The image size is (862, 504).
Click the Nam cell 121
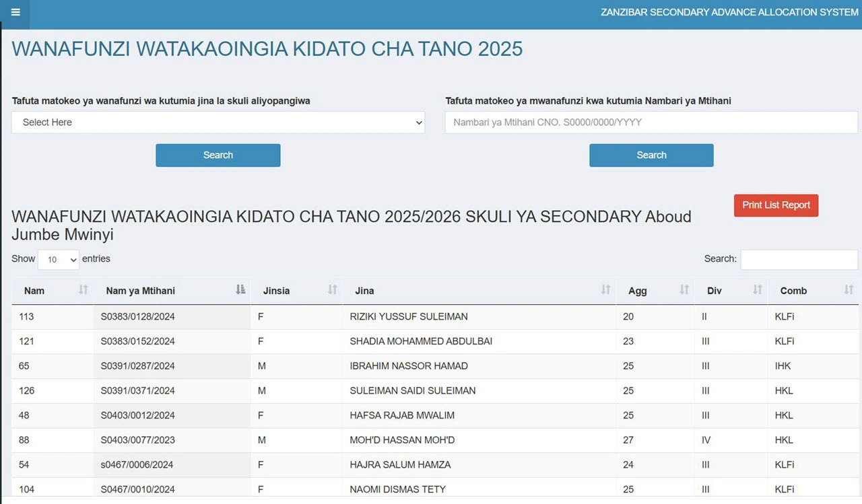click(26, 341)
